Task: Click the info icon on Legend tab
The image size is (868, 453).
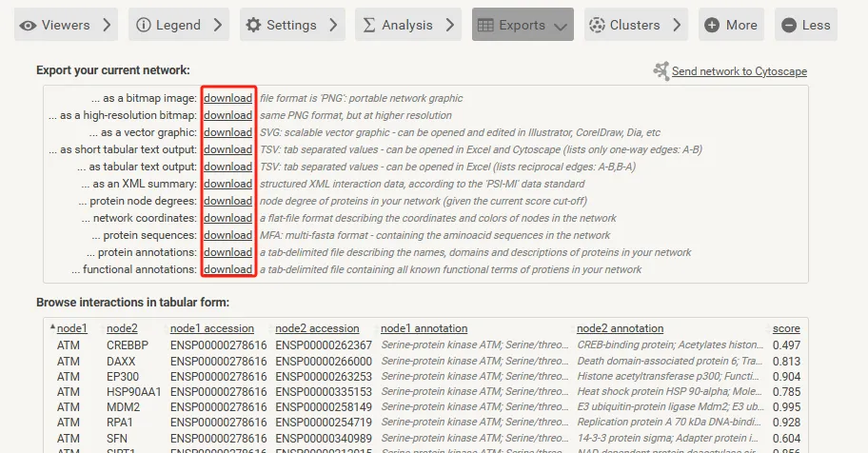Action: [x=144, y=26]
